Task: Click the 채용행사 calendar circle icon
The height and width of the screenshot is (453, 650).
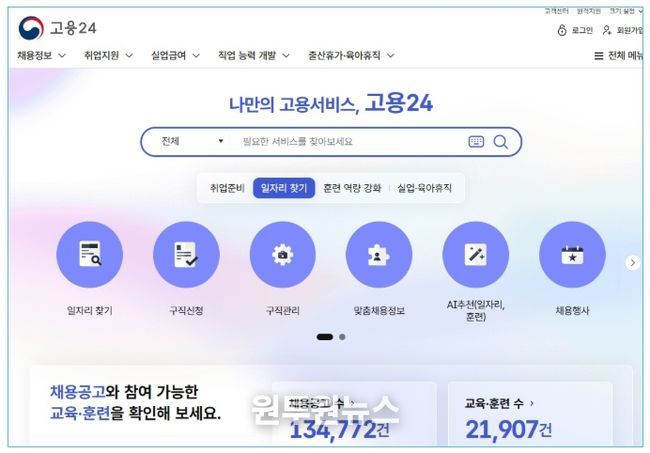Action: click(x=572, y=254)
